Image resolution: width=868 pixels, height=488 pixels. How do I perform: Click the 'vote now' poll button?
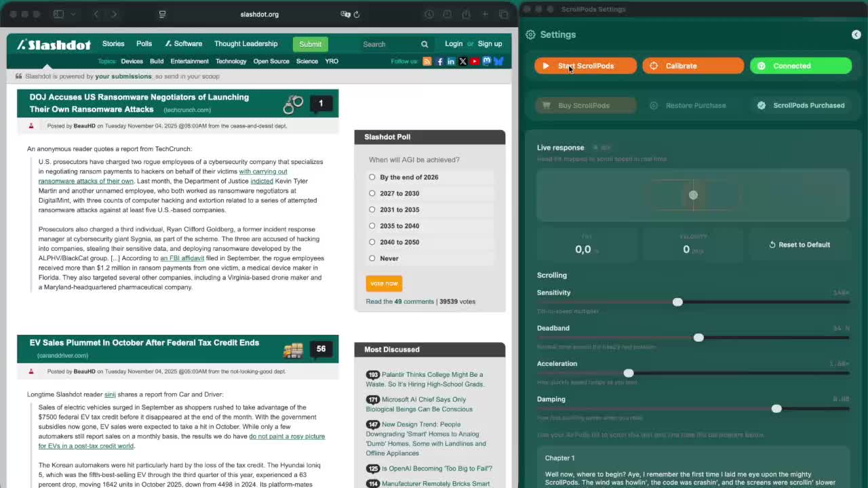click(384, 283)
